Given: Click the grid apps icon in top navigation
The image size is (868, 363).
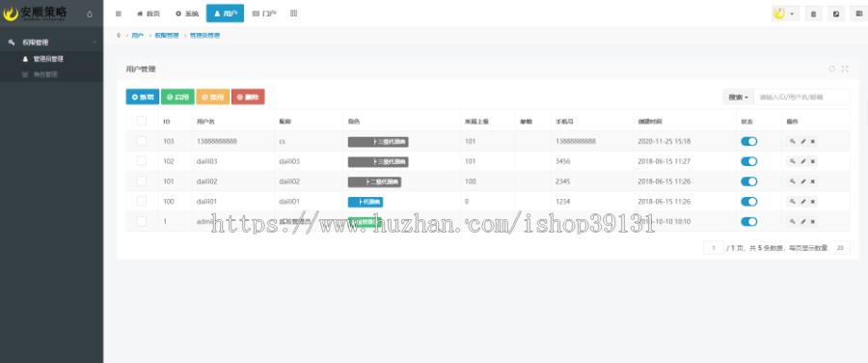Looking at the screenshot, I should pos(293,14).
